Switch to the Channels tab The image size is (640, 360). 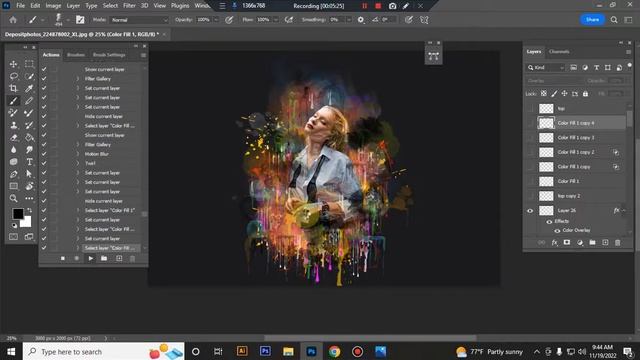(x=559, y=52)
